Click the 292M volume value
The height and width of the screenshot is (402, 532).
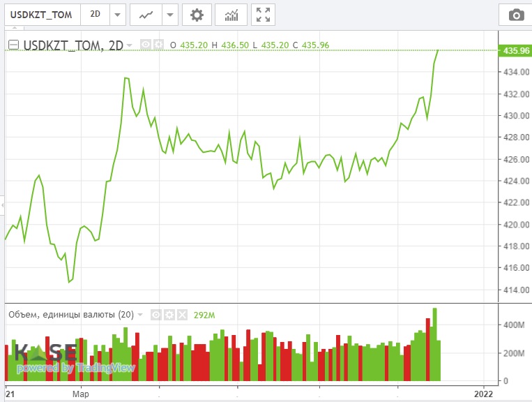204,315
